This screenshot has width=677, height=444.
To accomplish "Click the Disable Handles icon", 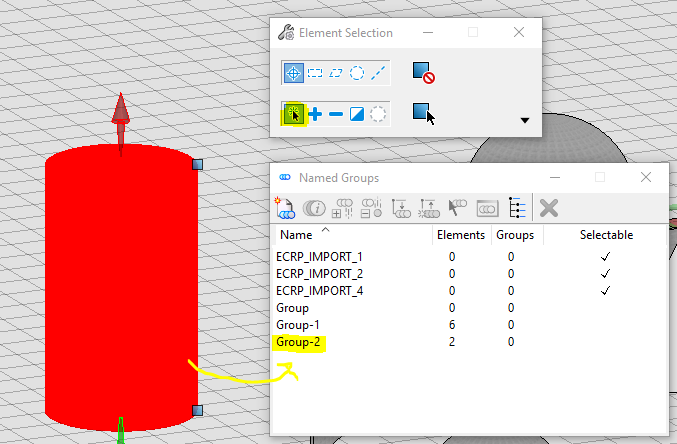I will pos(423,73).
